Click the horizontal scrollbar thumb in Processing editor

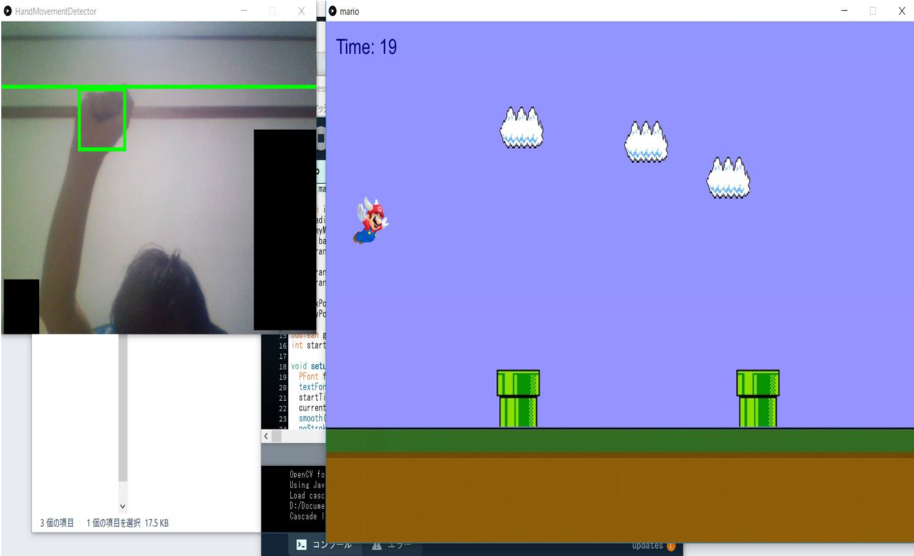pos(277,436)
